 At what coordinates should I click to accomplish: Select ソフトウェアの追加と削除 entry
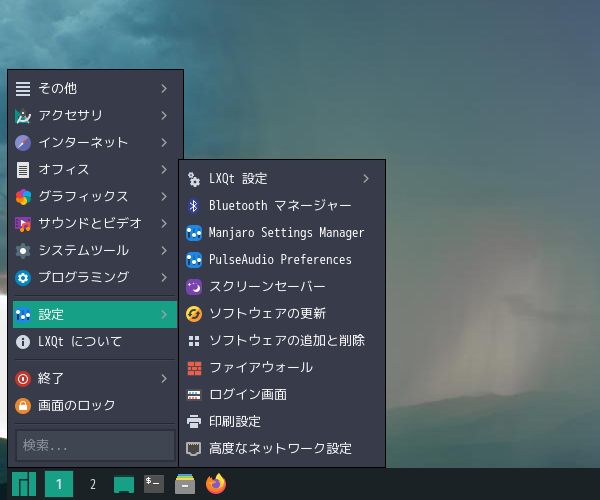[282, 341]
